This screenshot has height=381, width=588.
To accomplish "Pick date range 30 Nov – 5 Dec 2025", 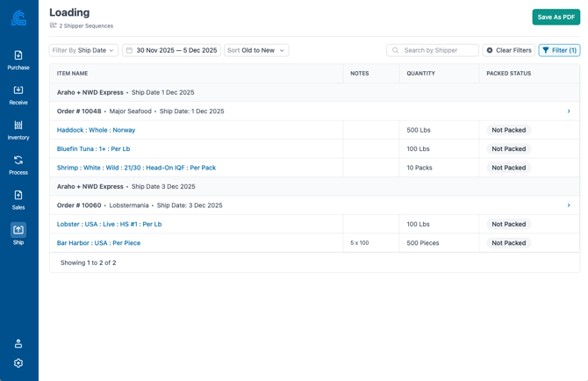I will tap(171, 50).
